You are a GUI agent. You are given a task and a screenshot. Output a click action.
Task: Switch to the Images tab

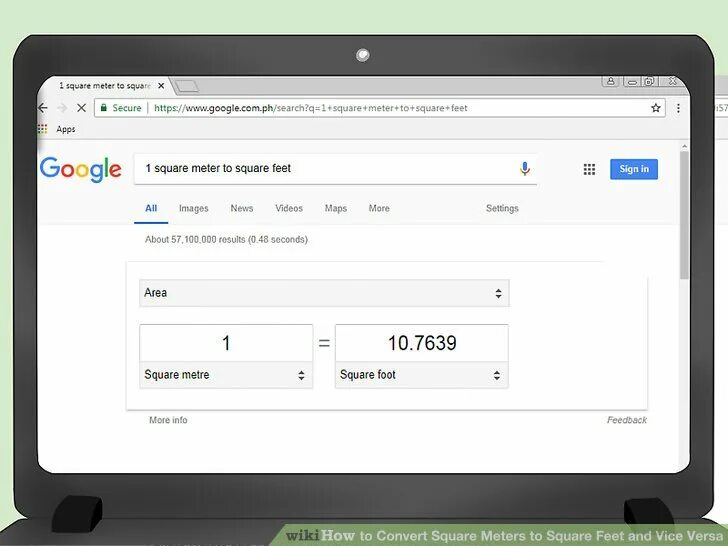194,208
